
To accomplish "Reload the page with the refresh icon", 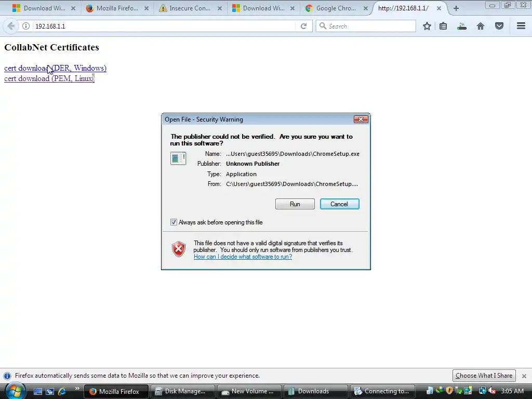I will click(x=303, y=26).
